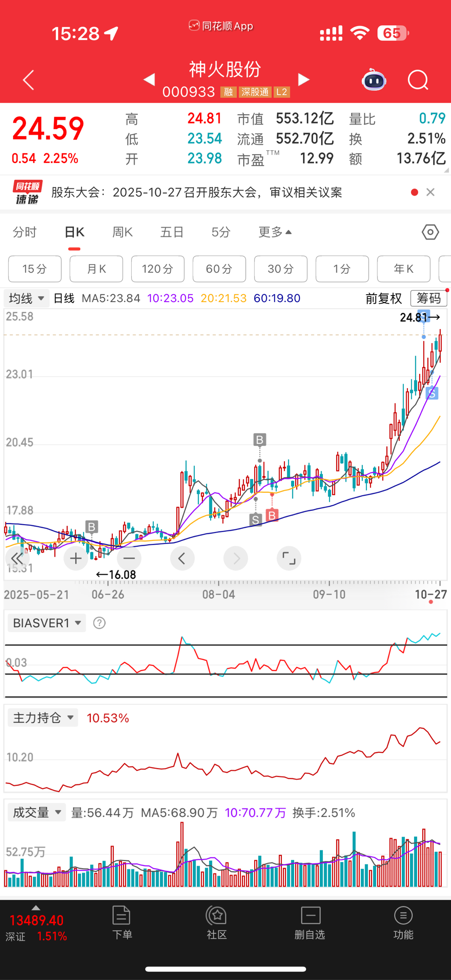Tap the L2 level badge
451x980 pixels.
click(282, 92)
